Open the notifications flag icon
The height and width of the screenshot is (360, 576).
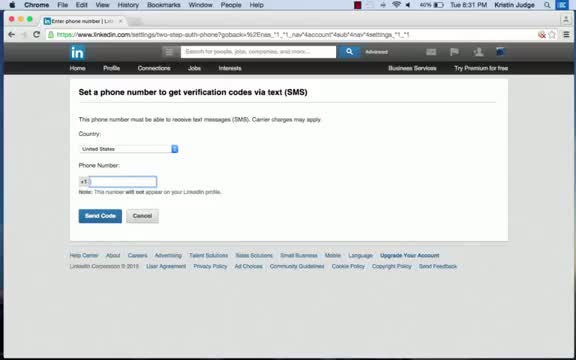pos(454,52)
